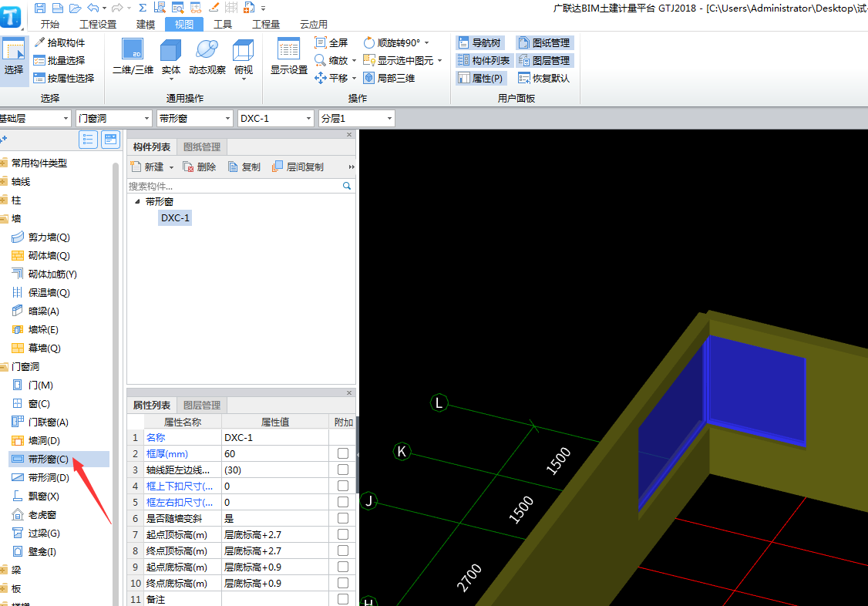Click 删除 delete button

tap(200, 167)
